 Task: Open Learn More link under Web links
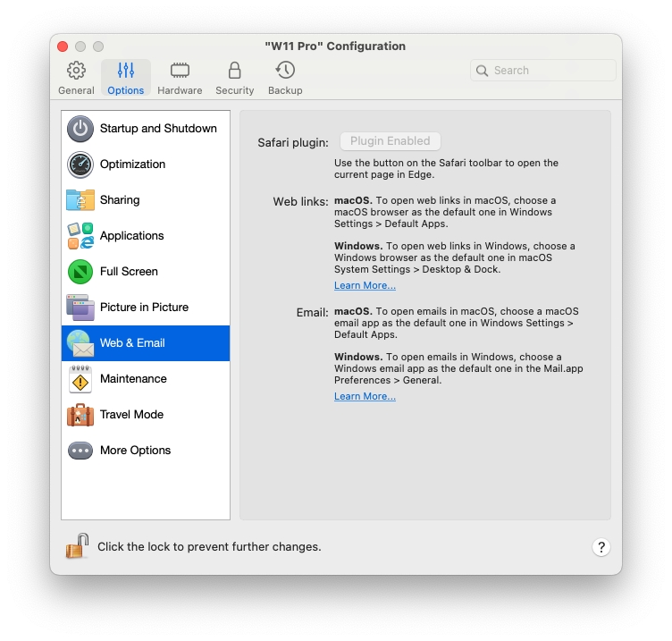click(365, 286)
